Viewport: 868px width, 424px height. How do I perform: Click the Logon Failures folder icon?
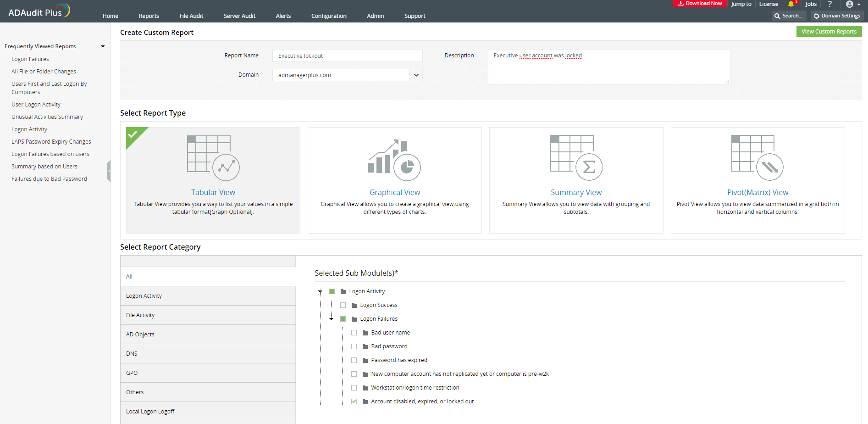[354, 319]
